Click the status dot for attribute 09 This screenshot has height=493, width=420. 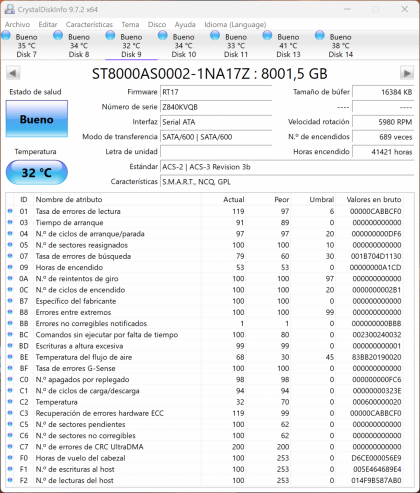click(10, 267)
